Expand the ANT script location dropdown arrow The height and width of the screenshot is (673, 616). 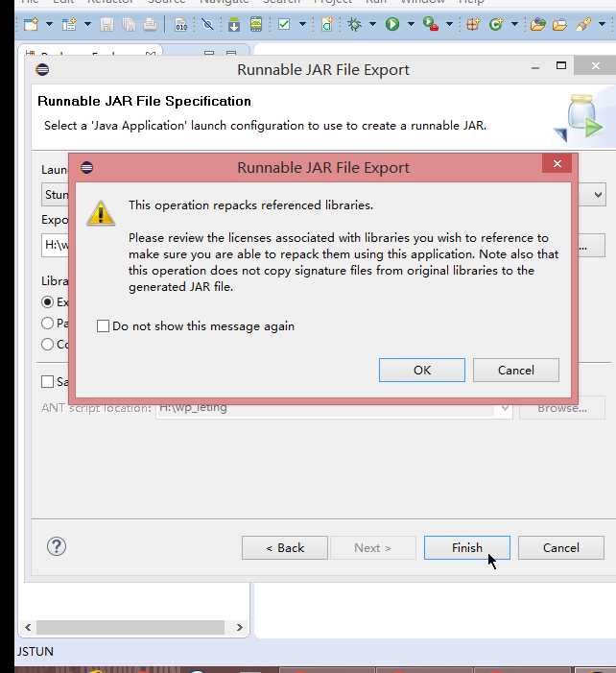click(505, 408)
